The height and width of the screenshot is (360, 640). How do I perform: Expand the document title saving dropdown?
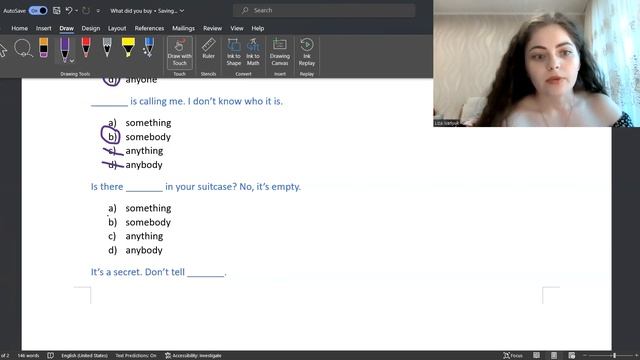point(182,11)
